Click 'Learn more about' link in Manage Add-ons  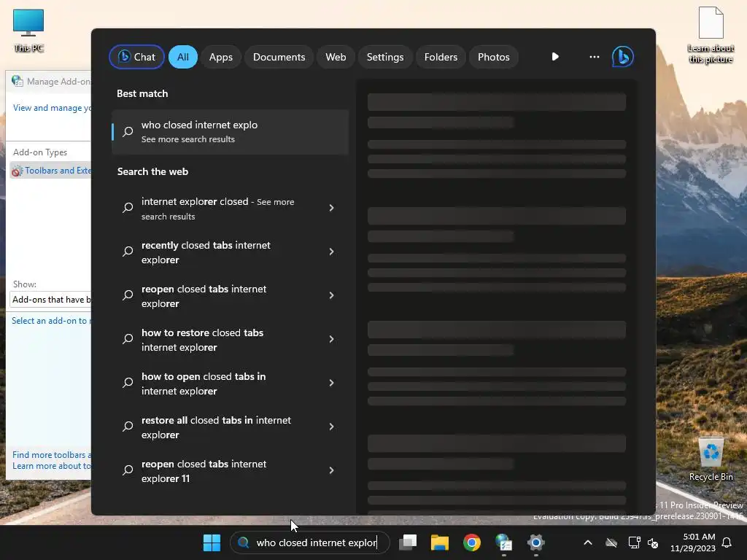(52, 466)
